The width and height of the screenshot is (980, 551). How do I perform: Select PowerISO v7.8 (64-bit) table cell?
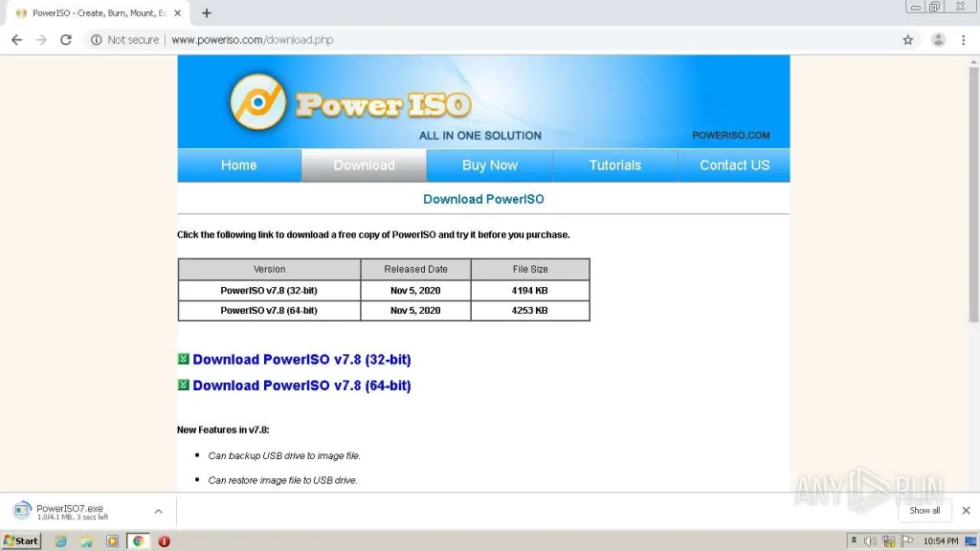click(x=269, y=311)
